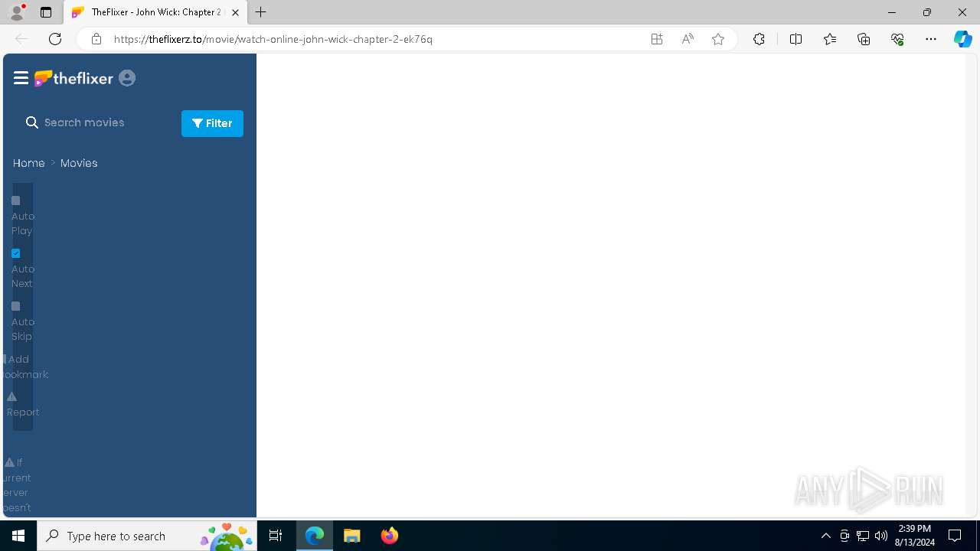Launch Firefox from taskbar

pyautogui.click(x=390, y=536)
